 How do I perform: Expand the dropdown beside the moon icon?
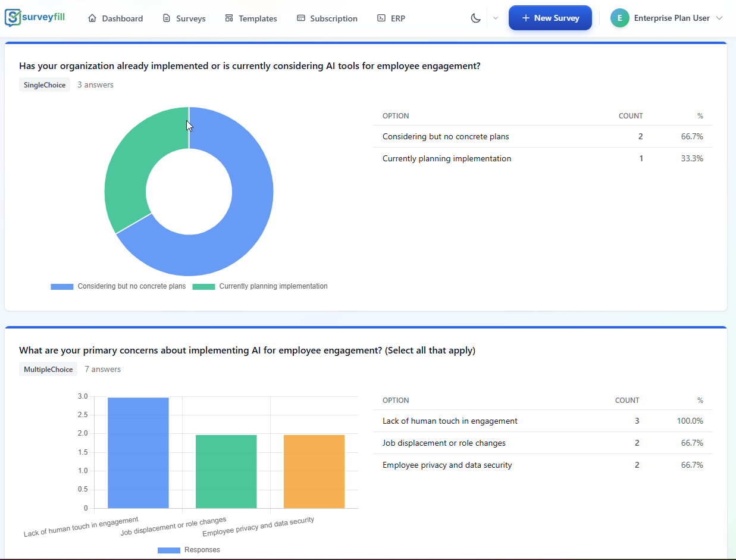pyautogui.click(x=495, y=18)
